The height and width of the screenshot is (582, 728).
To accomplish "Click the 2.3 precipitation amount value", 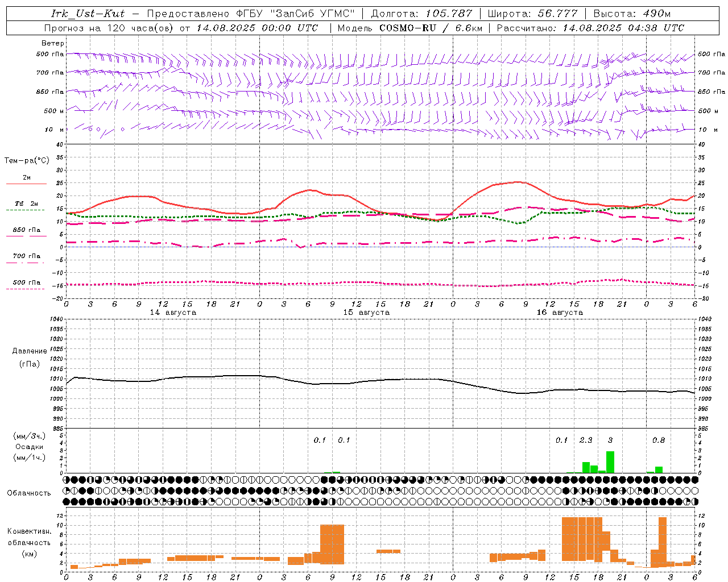I will (x=586, y=440).
